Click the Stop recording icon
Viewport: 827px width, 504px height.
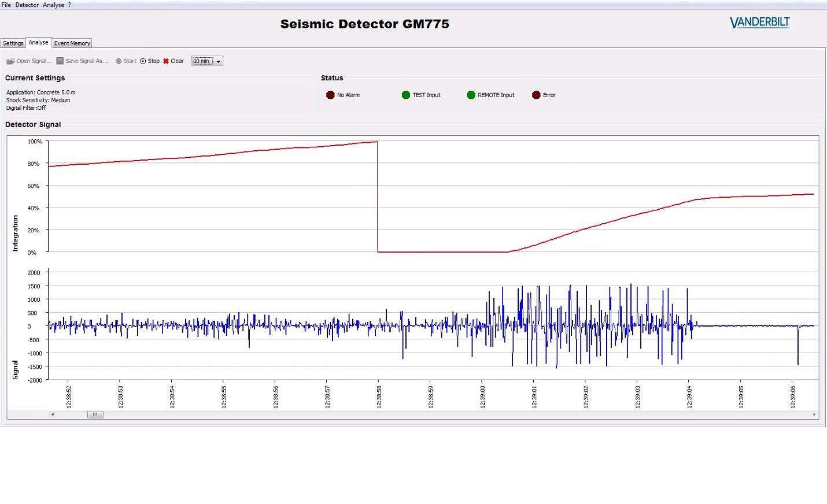tap(143, 61)
